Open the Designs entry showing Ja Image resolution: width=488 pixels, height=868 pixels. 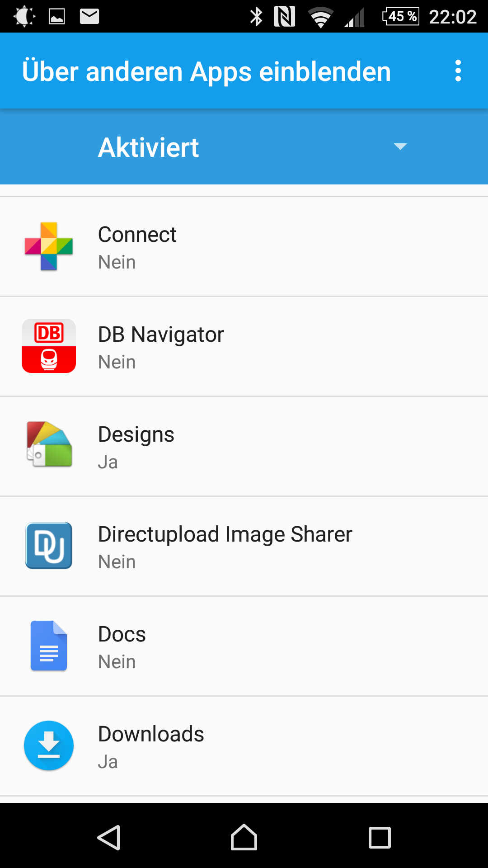coord(244,446)
